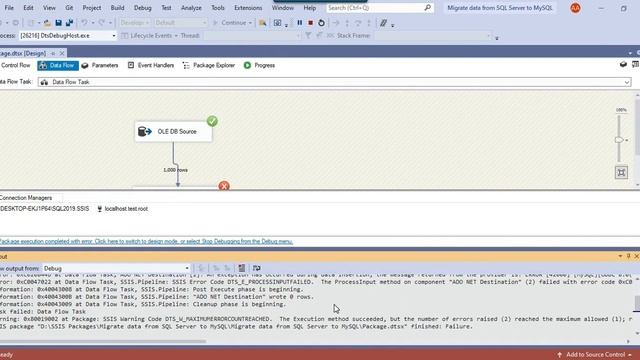The width and height of the screenshot is (640, 360).
Task: Switch to the Progress tab
Action: (x=259, y=65)
